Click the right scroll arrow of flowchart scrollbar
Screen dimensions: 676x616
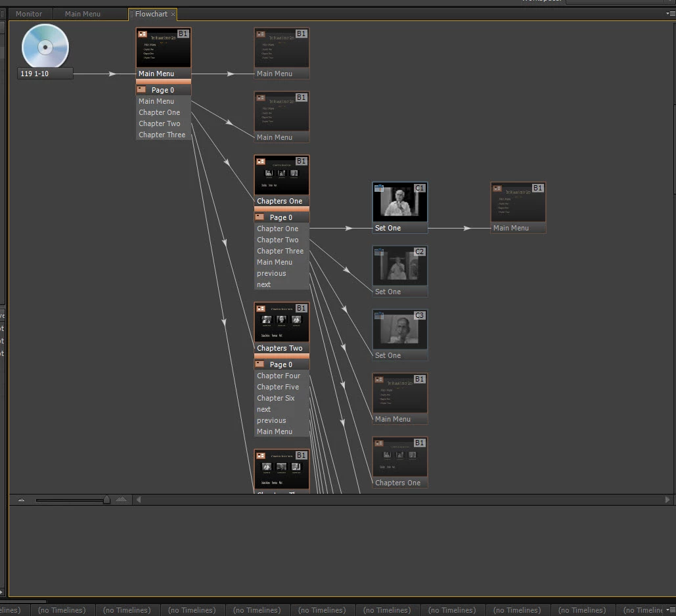pyautogui.click(x=667, y=500)
